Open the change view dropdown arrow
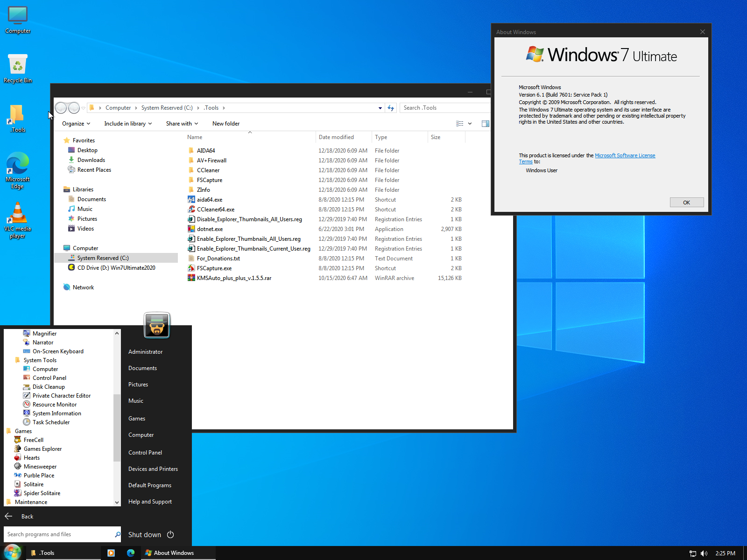The width and height of the screenshot is (747, 560). [470, 123]
